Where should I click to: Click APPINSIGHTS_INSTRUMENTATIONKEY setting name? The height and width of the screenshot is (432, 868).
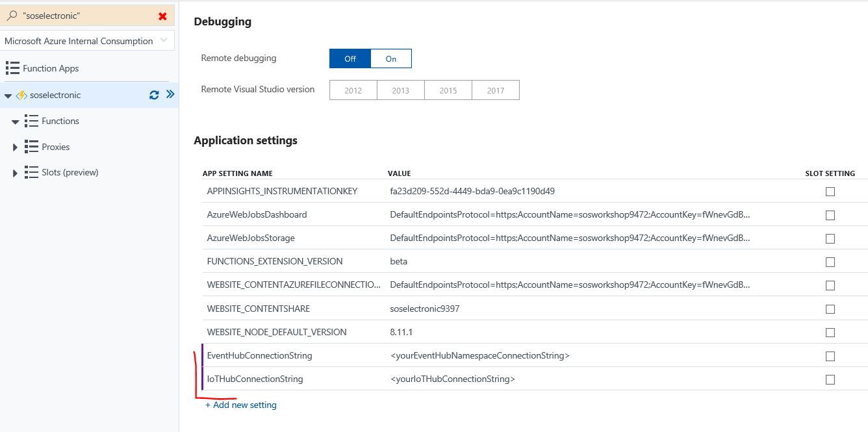point(282,191)
